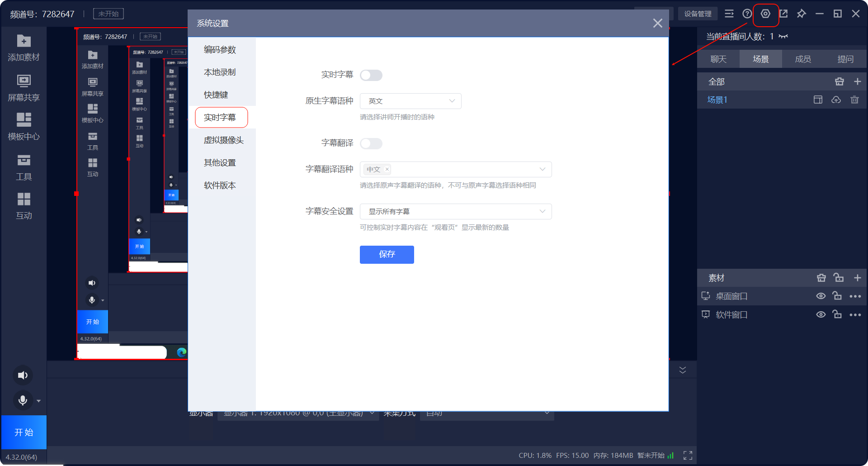868x466 pixels.
Task: Click the 设备管理 button
Action: coord(698,14)
